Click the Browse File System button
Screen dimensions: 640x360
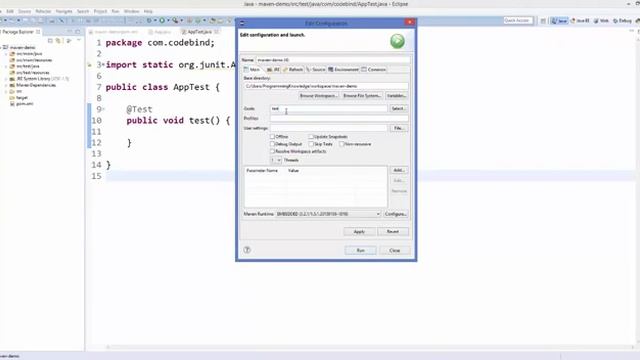362,96
